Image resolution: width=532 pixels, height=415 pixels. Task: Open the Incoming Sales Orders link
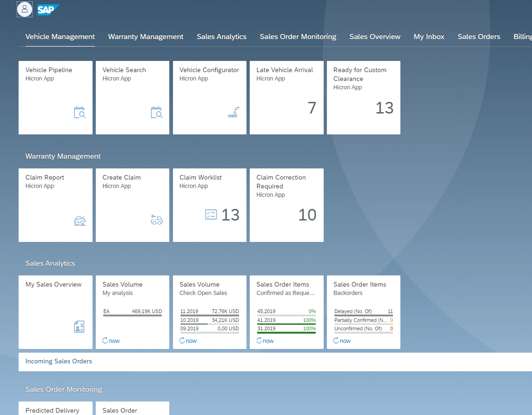[59, 361]
